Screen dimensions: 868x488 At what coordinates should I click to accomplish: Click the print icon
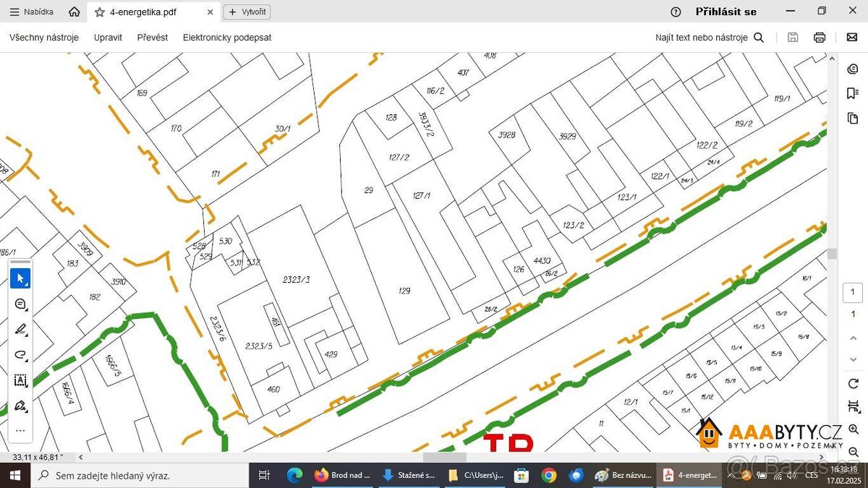point(820,38)
